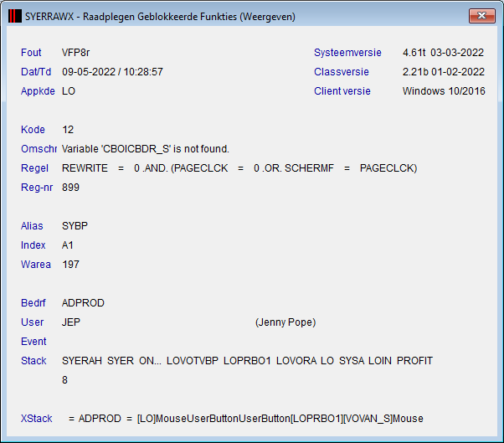
Task: Select the work area value '197'
Action: (70, 265)
